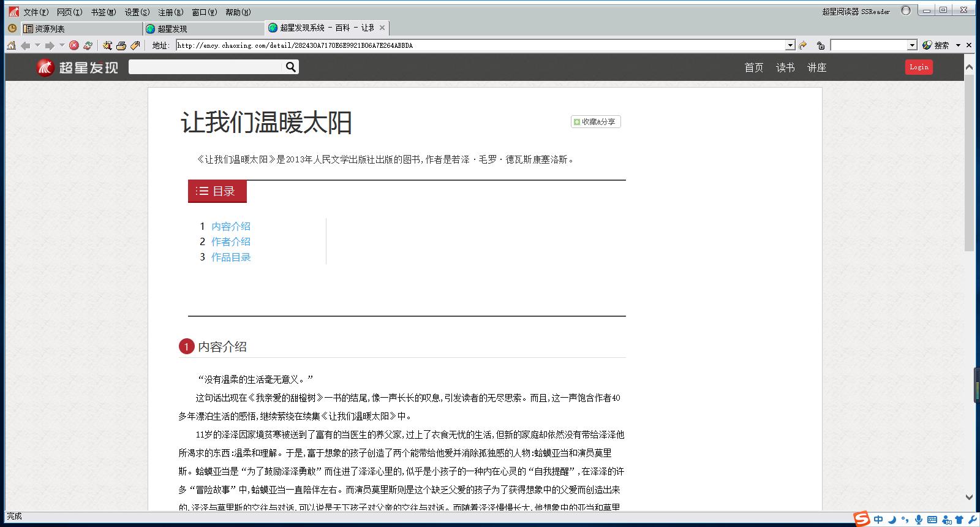Expand the address bar URL dropdown
Screen dimensions: 980x527
[790, 45]
